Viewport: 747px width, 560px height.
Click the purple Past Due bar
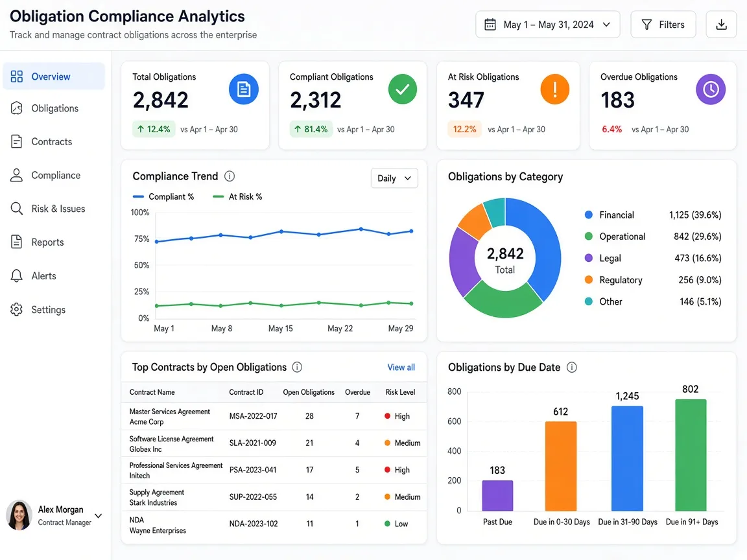(x=497, y=495)
